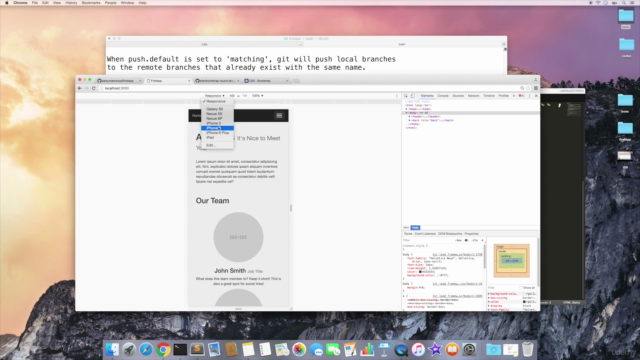Screen dimensions: 640x360
Task: Choose Nexus 5X from device menu
Action: point(217,114)
